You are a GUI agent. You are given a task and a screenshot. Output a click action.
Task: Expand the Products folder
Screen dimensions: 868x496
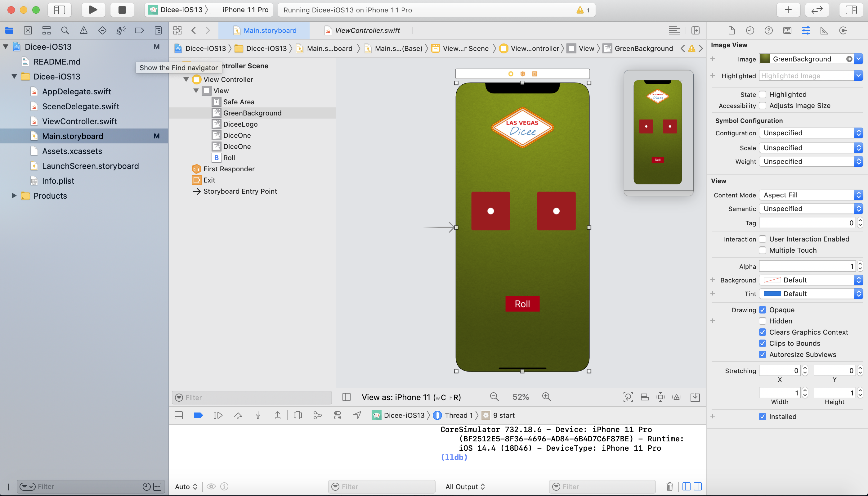[14, 196]
